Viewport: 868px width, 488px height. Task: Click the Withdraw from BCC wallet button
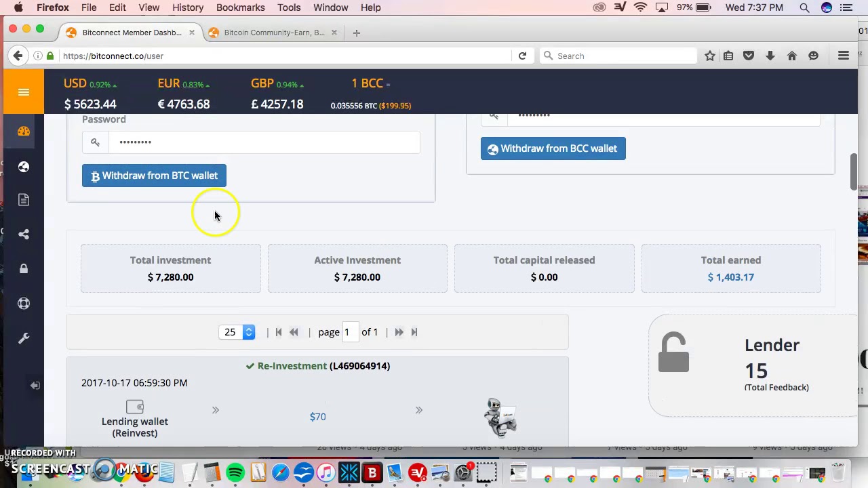pyautogui.click(x=553, y=148)
